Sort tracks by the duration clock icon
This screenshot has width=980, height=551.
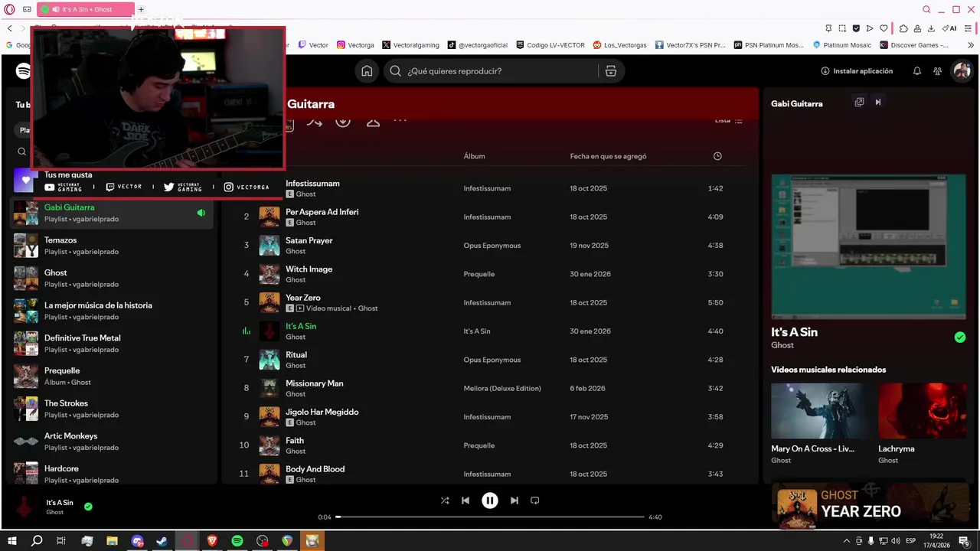click(x=717, y=156)
